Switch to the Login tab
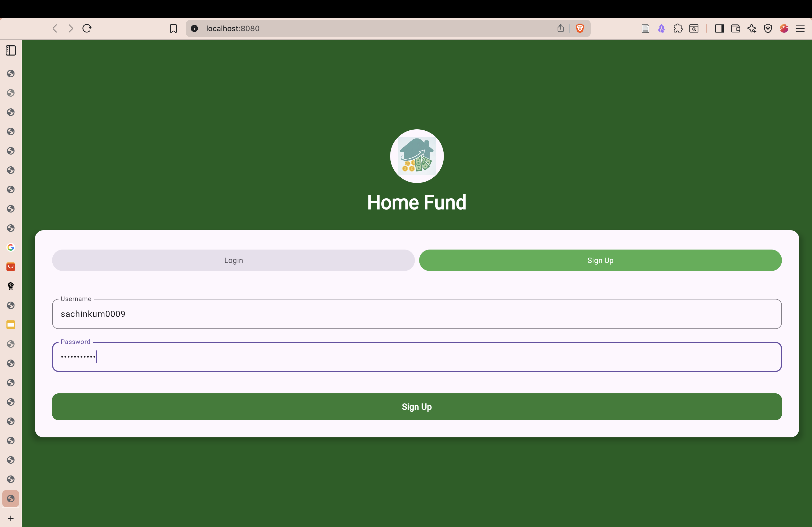This screenshot has width=812, height=527. tap(233, 260)
